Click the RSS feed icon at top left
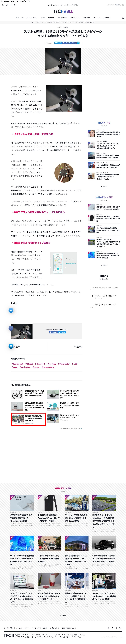 coord(3,5)
